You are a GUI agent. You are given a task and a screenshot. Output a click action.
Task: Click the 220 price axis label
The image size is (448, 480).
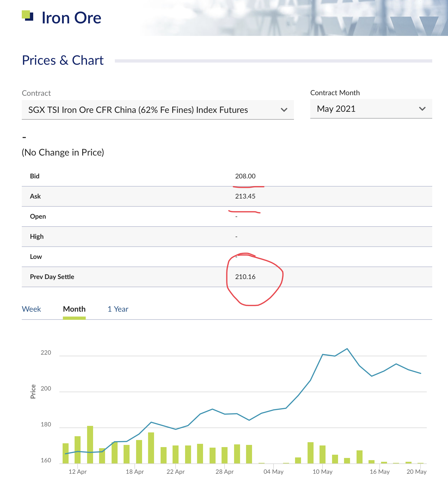coord(46,353)
